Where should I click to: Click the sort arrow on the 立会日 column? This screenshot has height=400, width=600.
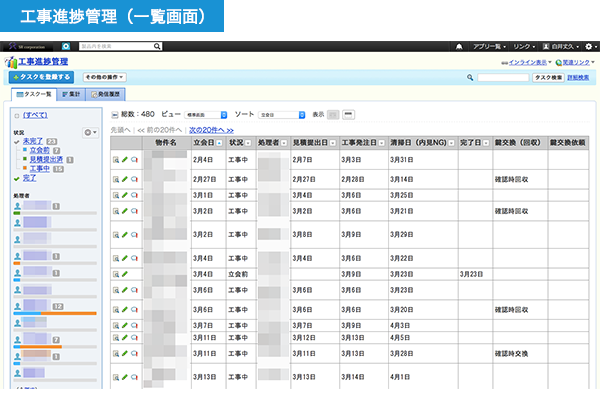[x=219, y=143]
